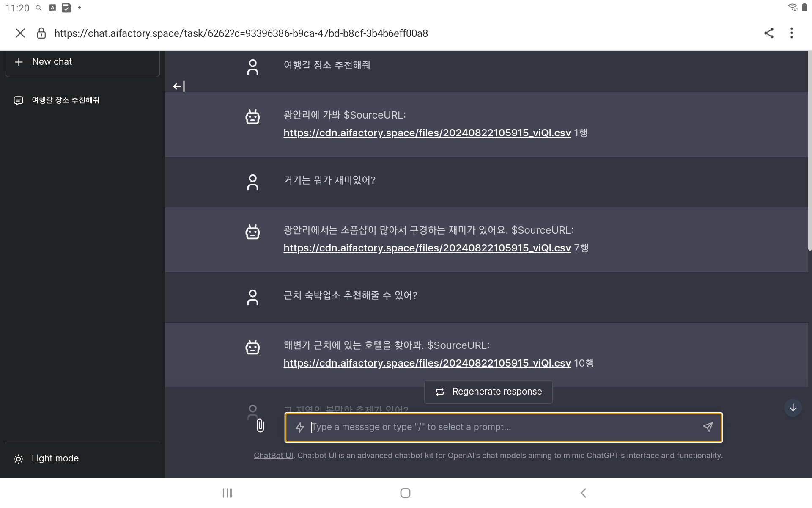Close the browser tab with X

[x=20, y=33]
